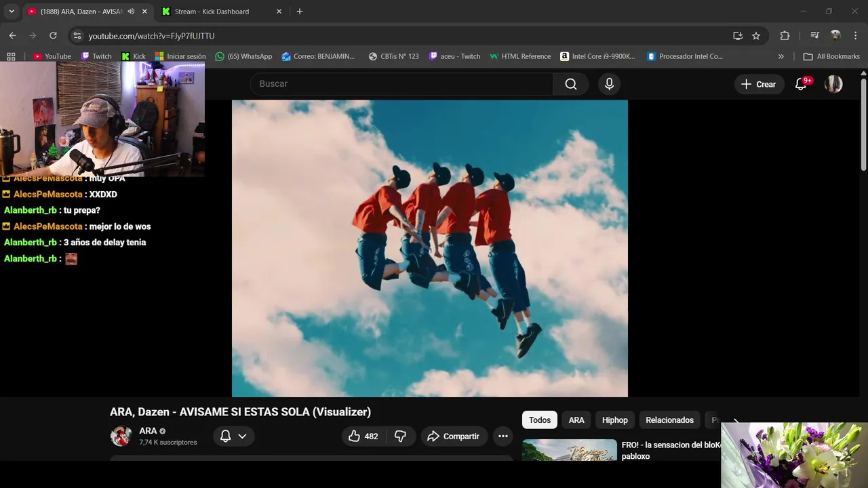Open the Iniciar sesión bookmark
Image resolution: width=868 pixels, height=488 pixels.
click(180, 56)
